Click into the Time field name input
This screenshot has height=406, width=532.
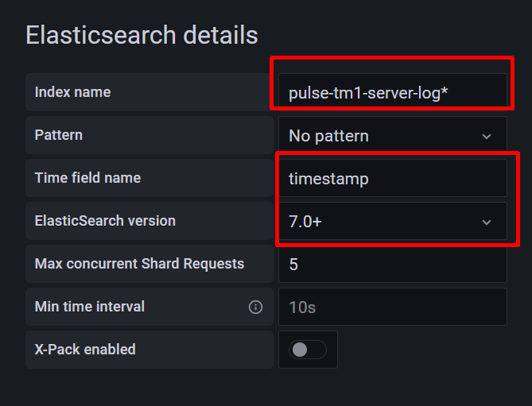391,179
